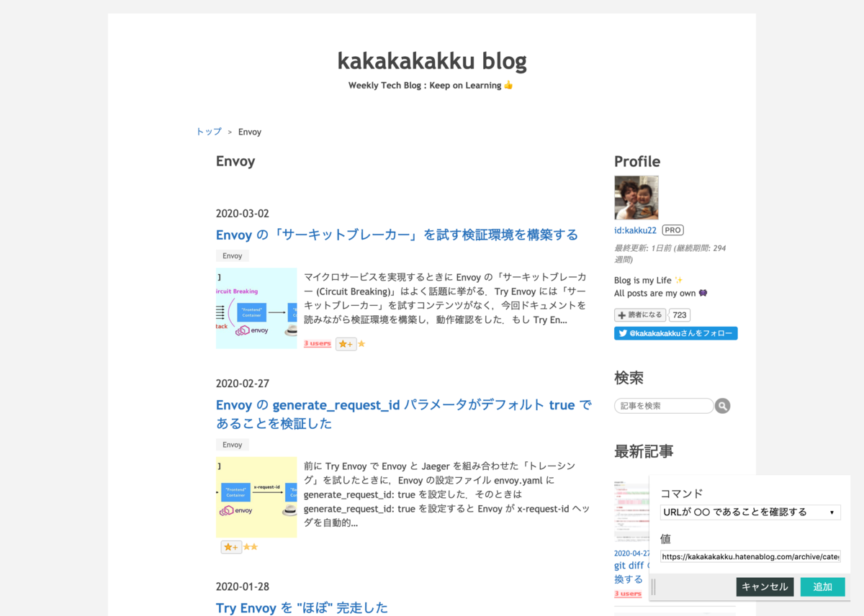This screenshot has height=616, width=864.
Task: Open the kakakakakku blog title link
Action: pyautogui.click(x=432, y=61)
